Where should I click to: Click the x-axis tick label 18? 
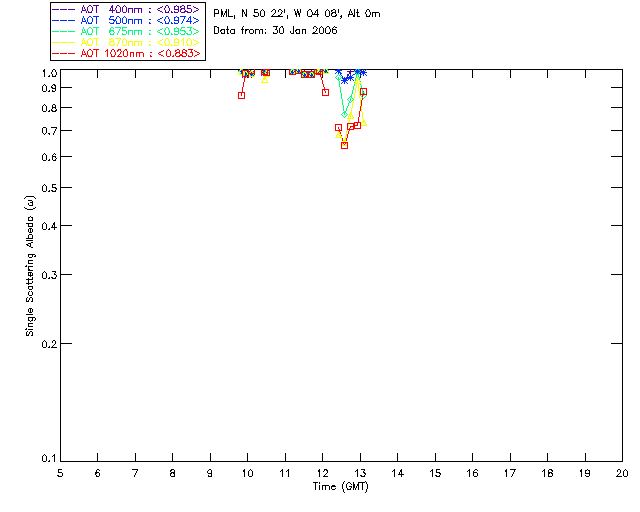(548, 473)
